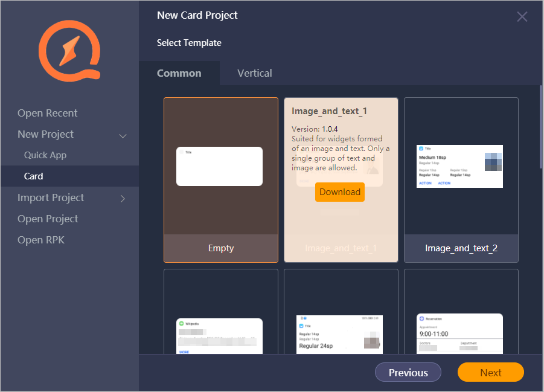This screenshot has width=544, height=392.
Task: Select Open Project in the sidebar
Action: coord(48,219)
